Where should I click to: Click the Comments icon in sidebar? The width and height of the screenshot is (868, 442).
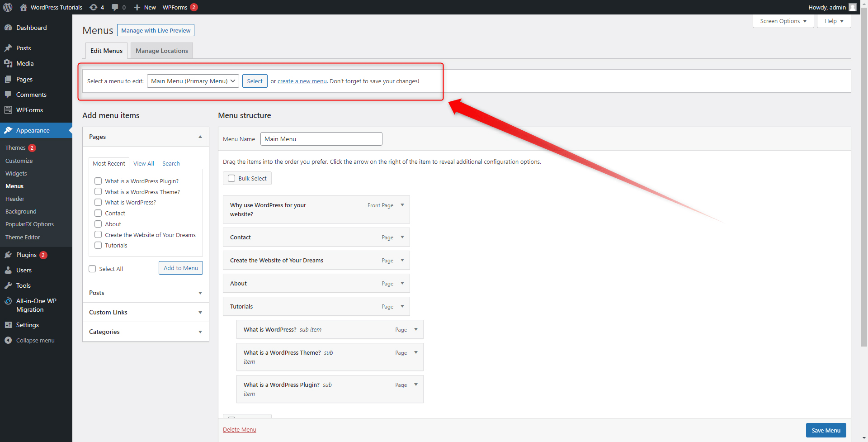tap(8, 95)
